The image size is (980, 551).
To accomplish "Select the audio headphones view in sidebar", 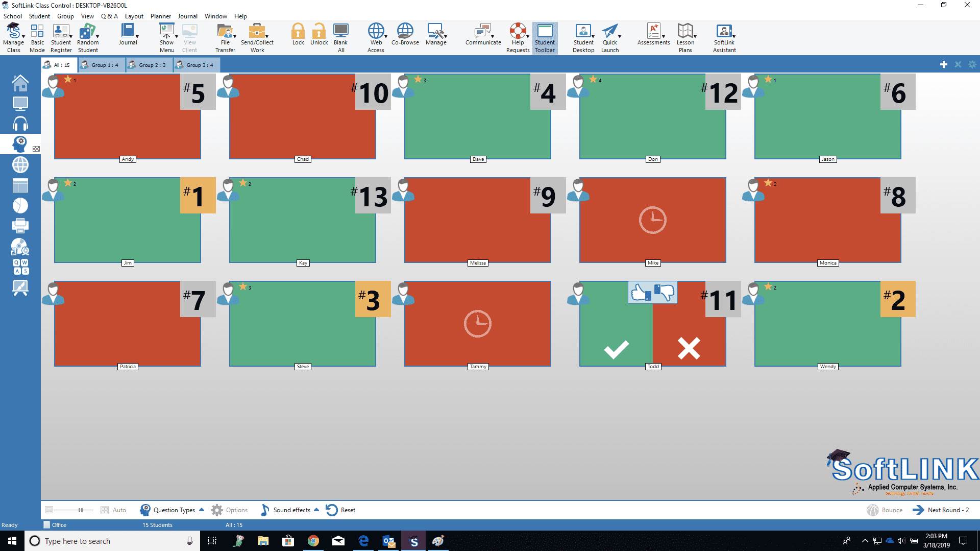I will [x=20, y=124].
